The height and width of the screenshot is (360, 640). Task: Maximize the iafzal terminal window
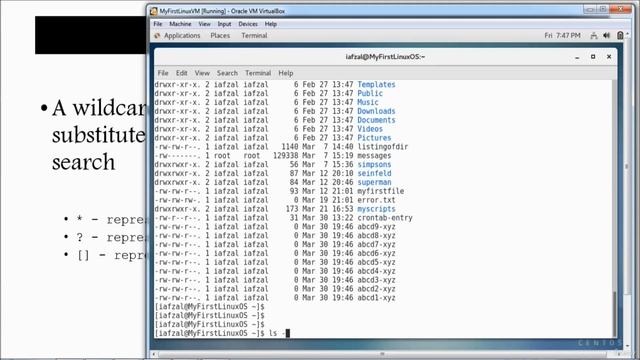click(593, 57)
